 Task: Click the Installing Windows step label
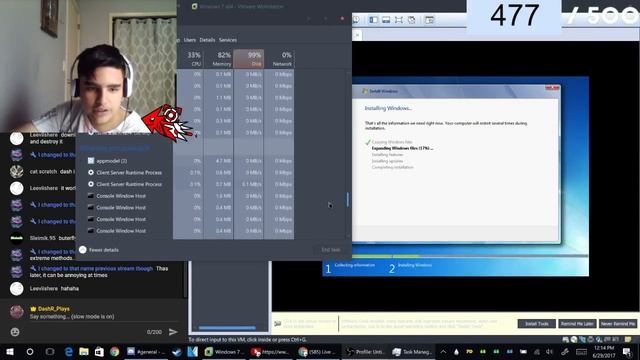[x=415, y=265]
